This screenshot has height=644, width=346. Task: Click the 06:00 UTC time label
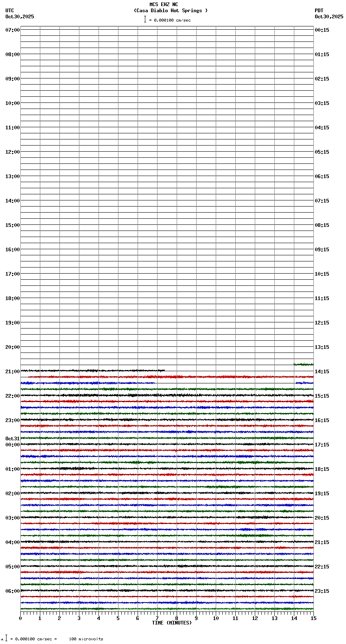pos(13,591)
